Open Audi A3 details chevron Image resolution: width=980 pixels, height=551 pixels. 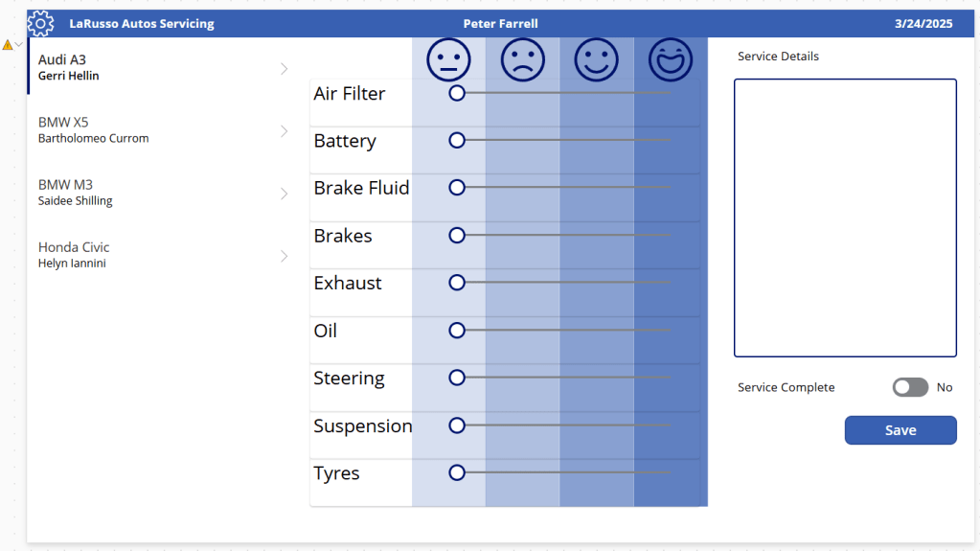click(284, 69)
